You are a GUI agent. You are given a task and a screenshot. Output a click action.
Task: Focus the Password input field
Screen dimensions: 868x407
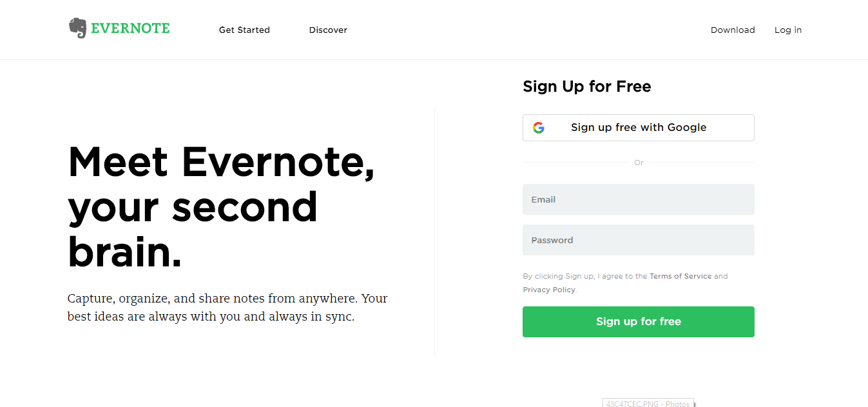click(638, 240)
